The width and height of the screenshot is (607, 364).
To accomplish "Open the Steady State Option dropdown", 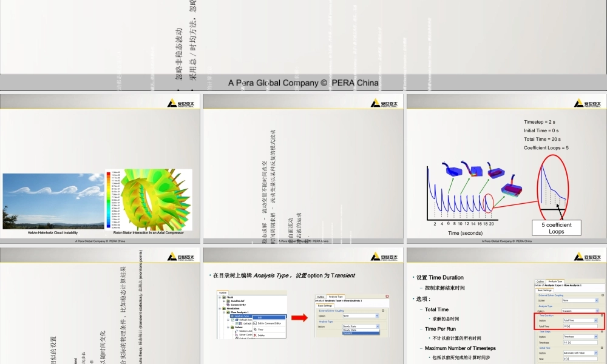I will (x=361, y=326).
